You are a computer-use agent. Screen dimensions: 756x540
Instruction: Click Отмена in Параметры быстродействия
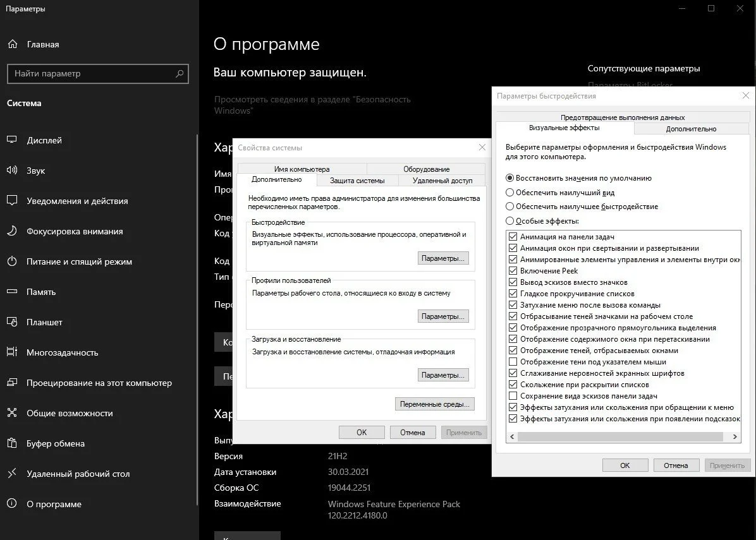[676, 465]
